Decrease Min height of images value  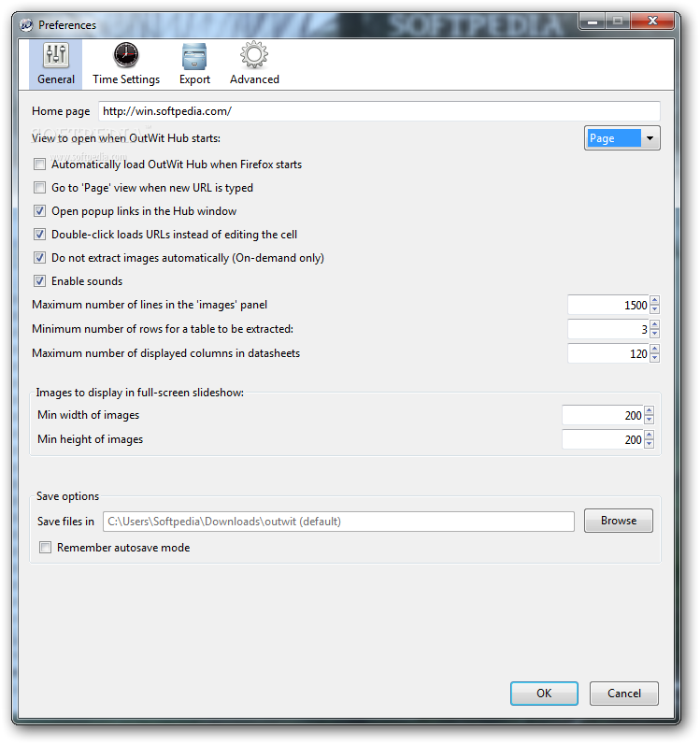(650, 444)
